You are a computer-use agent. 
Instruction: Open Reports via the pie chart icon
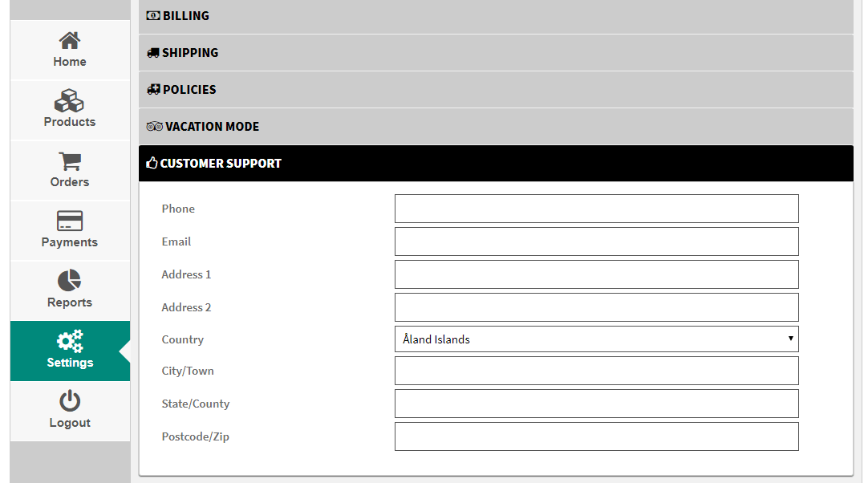click(x=70, y=282)
